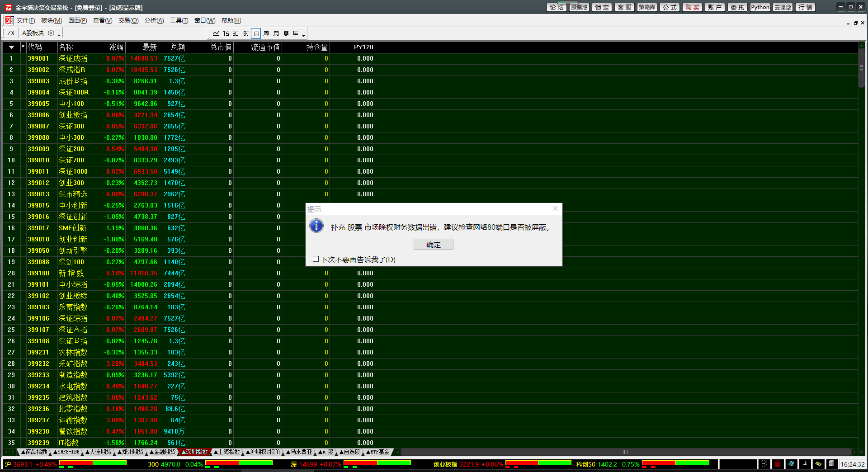Select the quarterly (季) period
This screenshot has height=472, width=868.
pos(286,33)
